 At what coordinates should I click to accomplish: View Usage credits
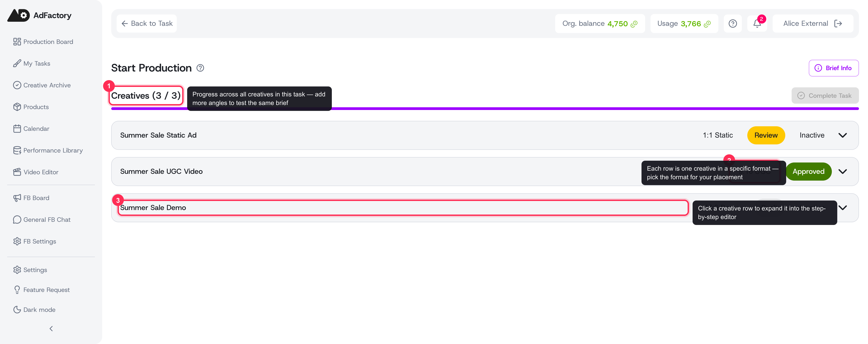click(684, 24)
